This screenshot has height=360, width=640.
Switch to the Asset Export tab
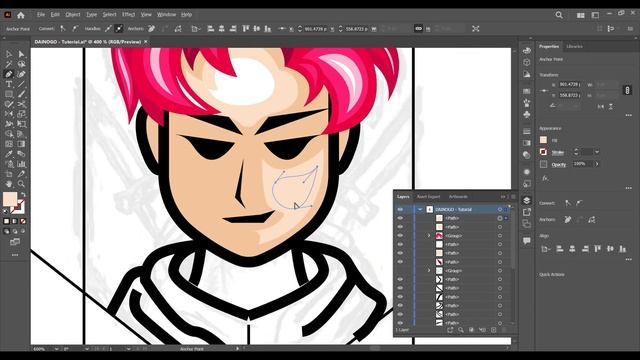pyautogui.click(x=429, y=197)
